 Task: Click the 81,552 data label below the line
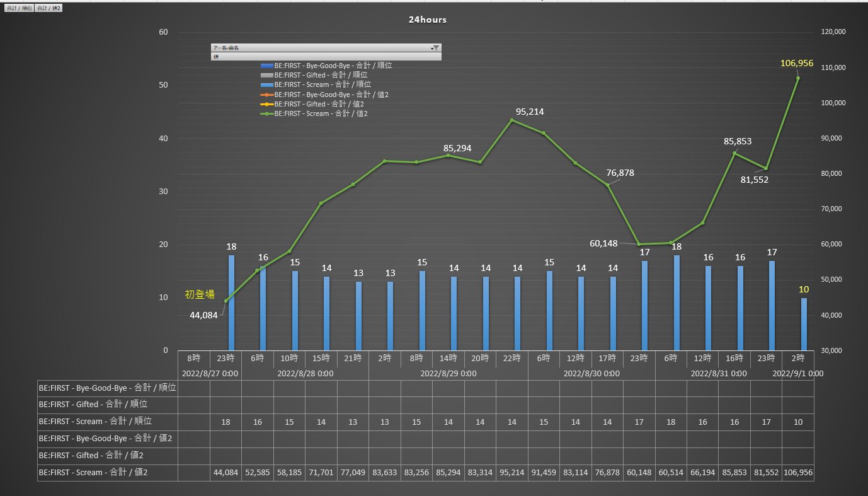pyautogui.click(x=755, y=180)
